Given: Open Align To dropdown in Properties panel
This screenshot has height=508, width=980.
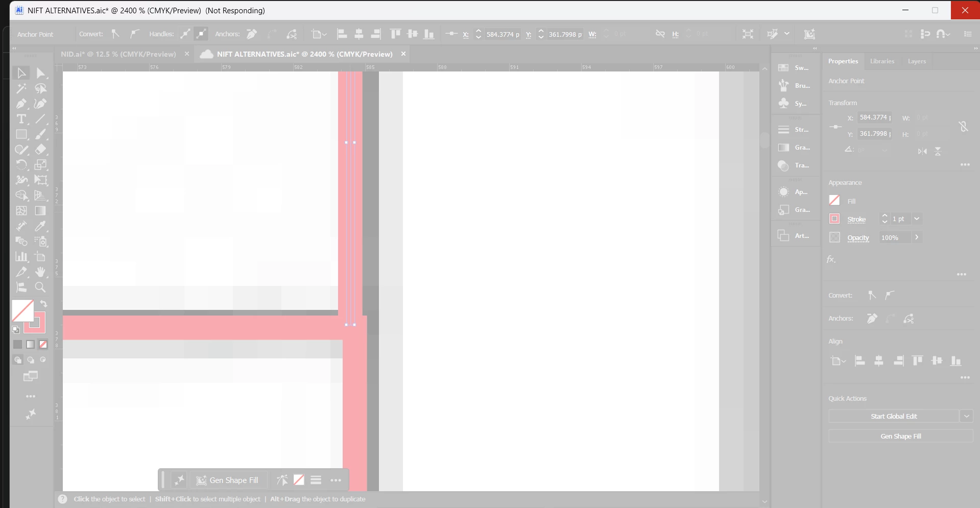Looking at the screenshot, I should pyautogui.click(x=838, y=361).
